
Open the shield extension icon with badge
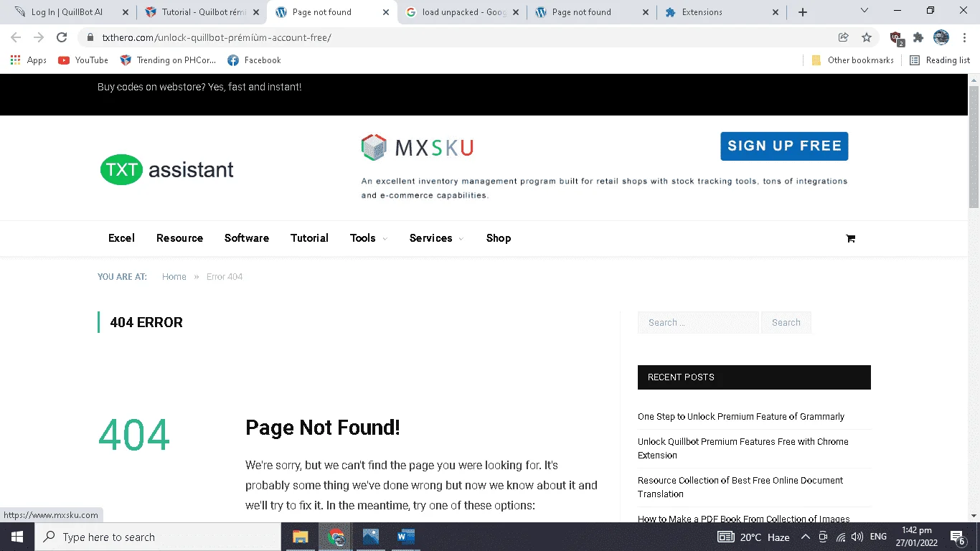click(x=896, y=38)
